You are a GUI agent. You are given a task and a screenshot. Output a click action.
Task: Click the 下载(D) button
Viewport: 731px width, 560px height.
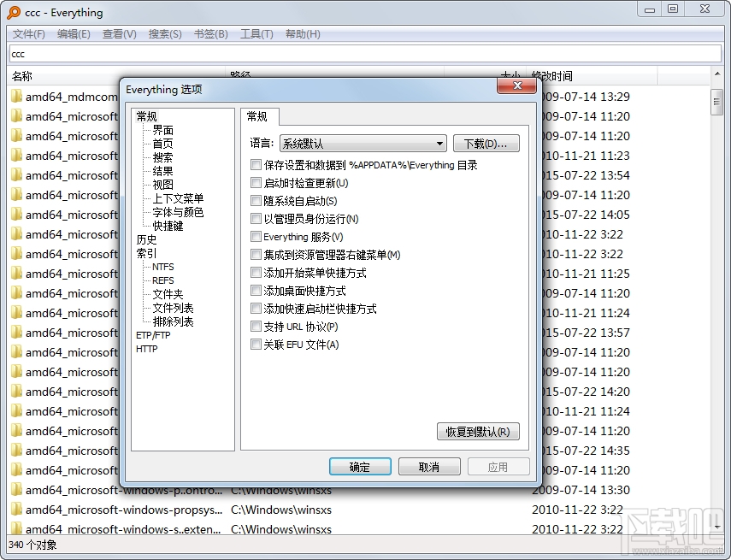point(486,143)
